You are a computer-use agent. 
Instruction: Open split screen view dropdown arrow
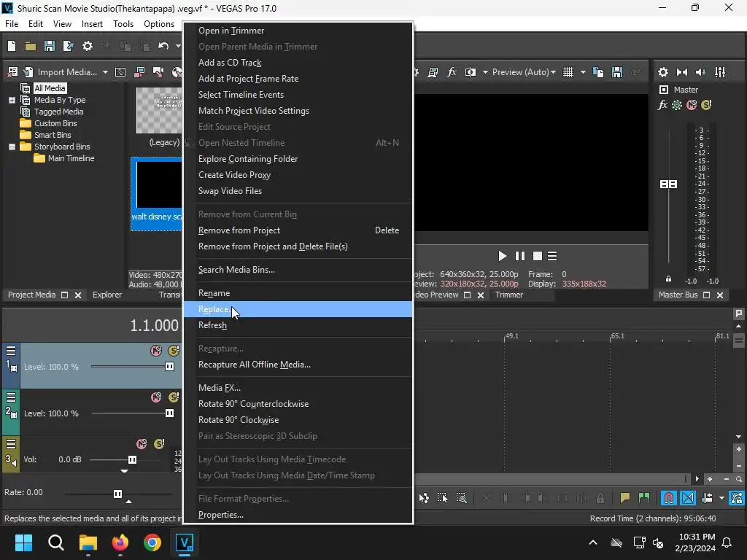pyautogui.click(x=485, y=72)
